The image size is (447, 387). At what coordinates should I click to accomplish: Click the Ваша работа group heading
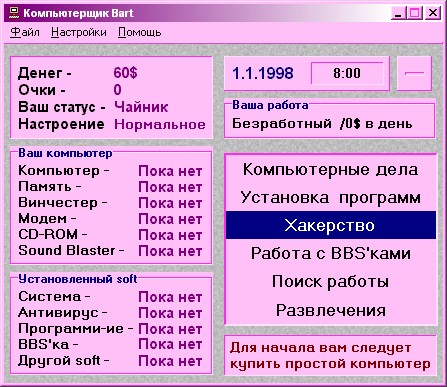pos(270,105)
